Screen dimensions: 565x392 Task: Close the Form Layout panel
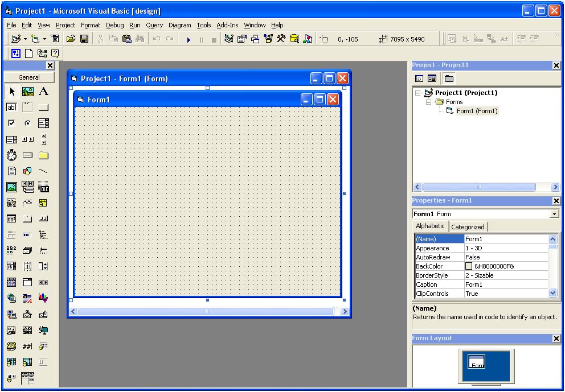point(556,339)
